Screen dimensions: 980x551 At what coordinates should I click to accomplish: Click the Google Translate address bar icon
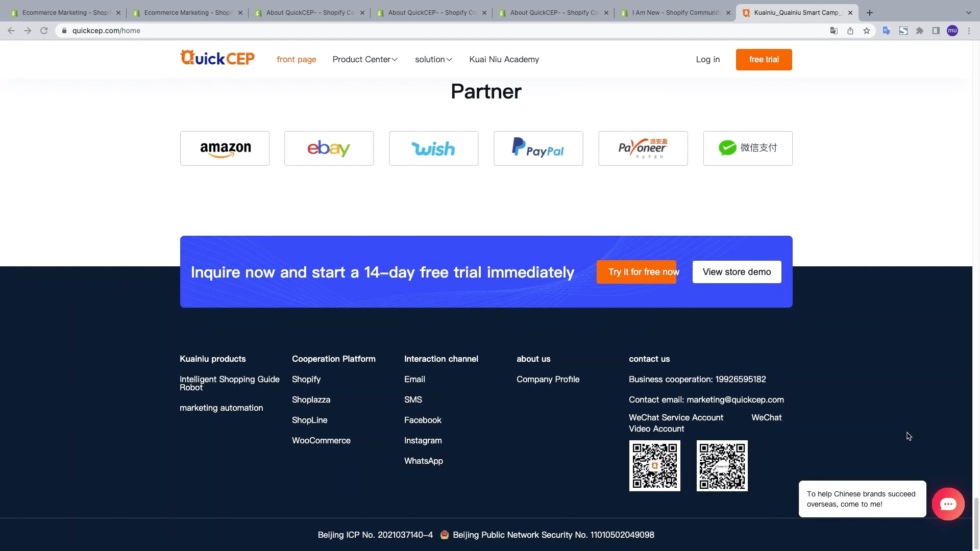coord(834,31)
